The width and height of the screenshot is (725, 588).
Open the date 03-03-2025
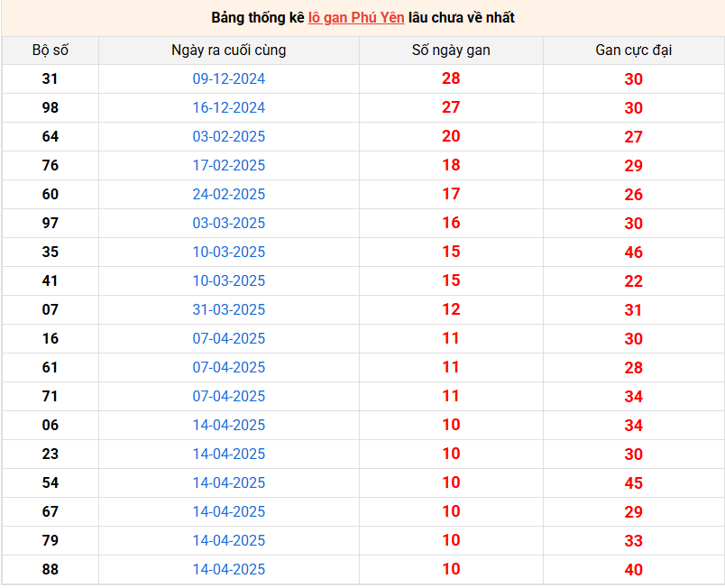(x=229, y=224)
